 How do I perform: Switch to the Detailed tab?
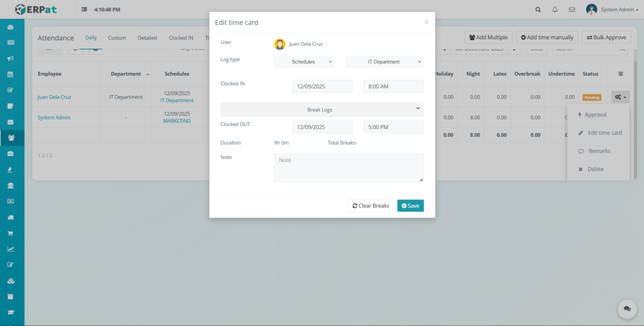[x=147, y=37]
